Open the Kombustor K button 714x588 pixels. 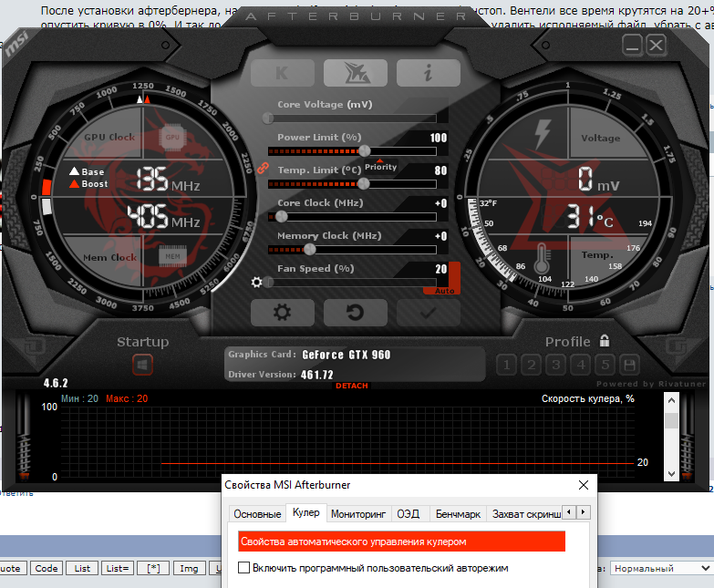(283, 73)
